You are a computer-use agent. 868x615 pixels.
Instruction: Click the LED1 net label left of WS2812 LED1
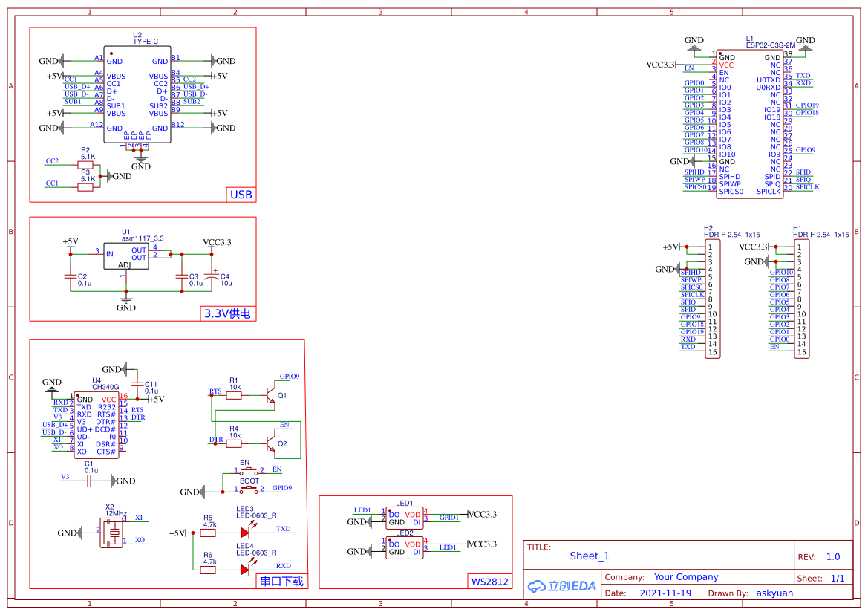pyautogui.click(x=362, y=510)
